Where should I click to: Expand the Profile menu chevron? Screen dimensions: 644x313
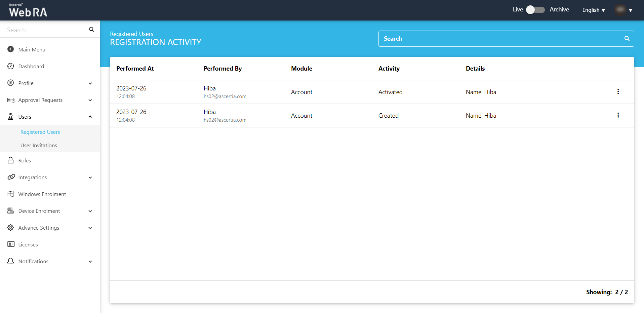(90, 83)
